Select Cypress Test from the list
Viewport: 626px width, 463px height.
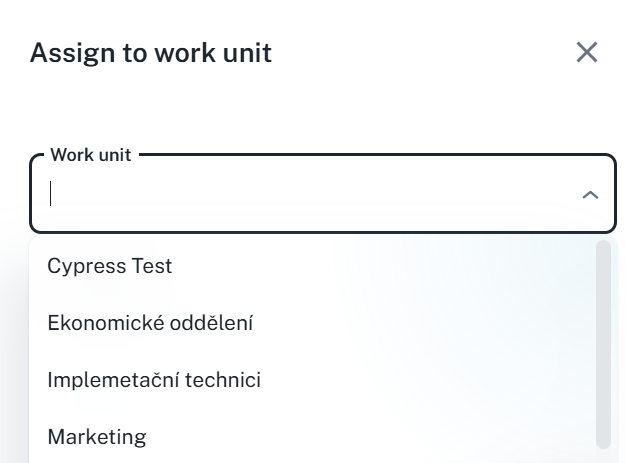(110, 266)
